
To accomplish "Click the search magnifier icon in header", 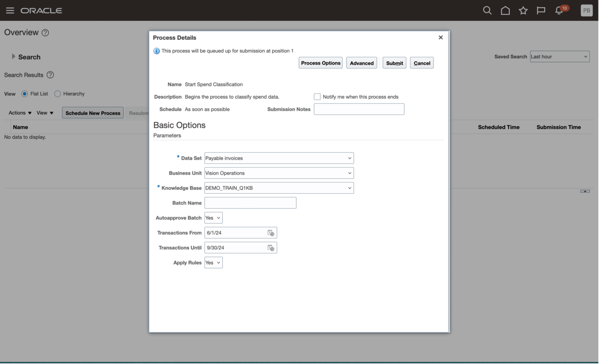I will [x=487, y=10].
